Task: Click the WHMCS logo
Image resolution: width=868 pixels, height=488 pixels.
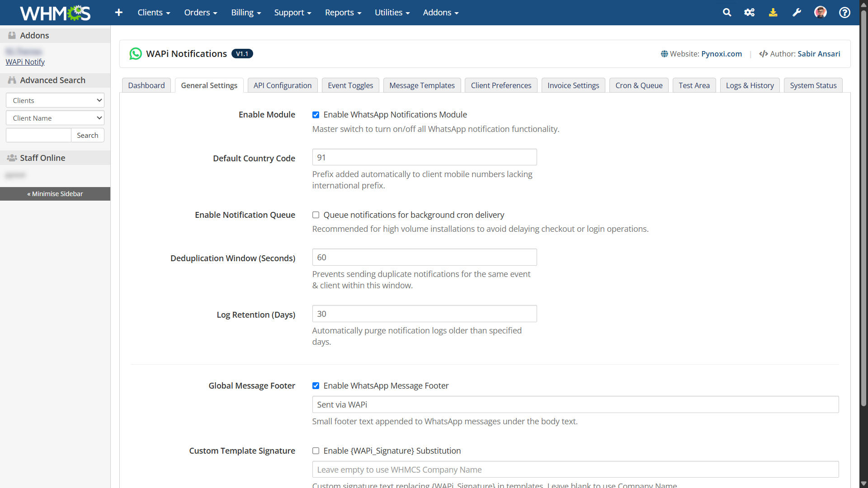Action: [55, 13]
